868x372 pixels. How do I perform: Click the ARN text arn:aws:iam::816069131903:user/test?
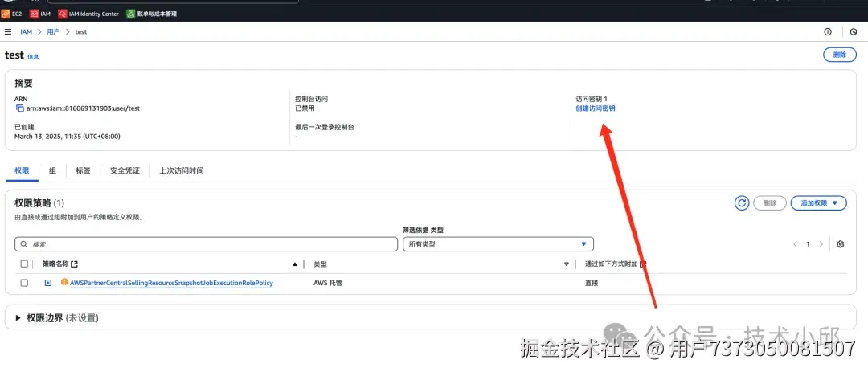(83, 108)
